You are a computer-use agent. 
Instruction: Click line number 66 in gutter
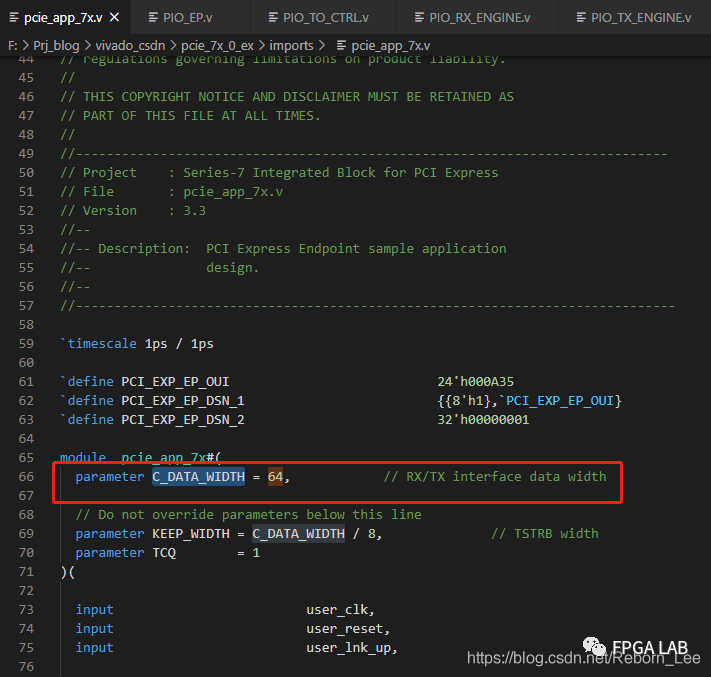26,477
